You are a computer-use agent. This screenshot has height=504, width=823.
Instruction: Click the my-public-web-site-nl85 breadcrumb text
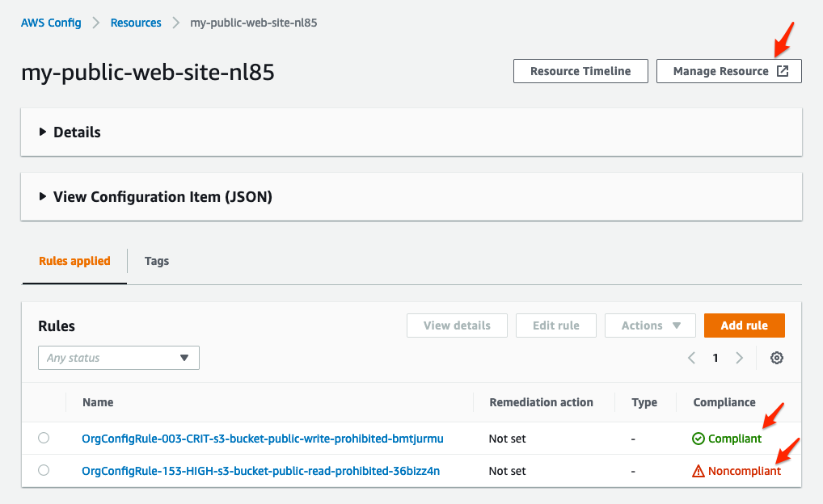254,23
